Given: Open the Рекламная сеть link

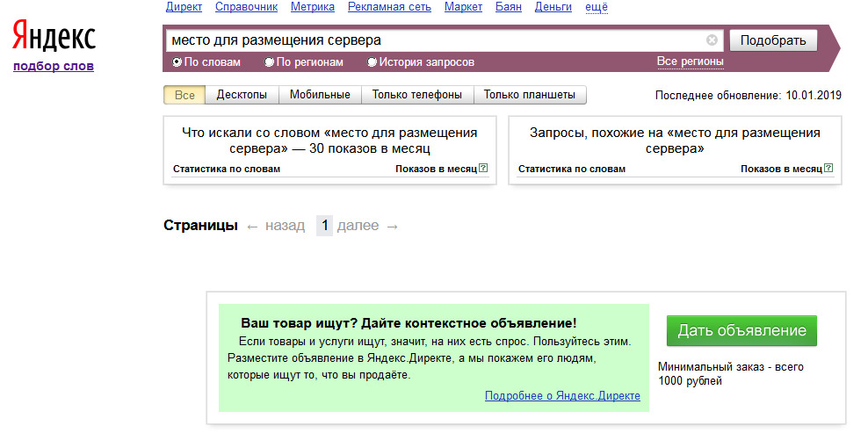Looking at the screenshot, I should 390,7.
